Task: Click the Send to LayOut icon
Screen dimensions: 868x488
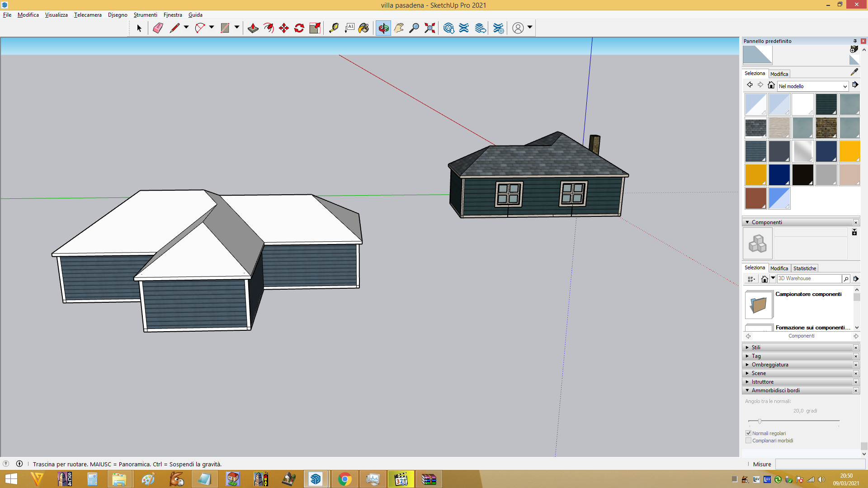Action: (480, 28)
